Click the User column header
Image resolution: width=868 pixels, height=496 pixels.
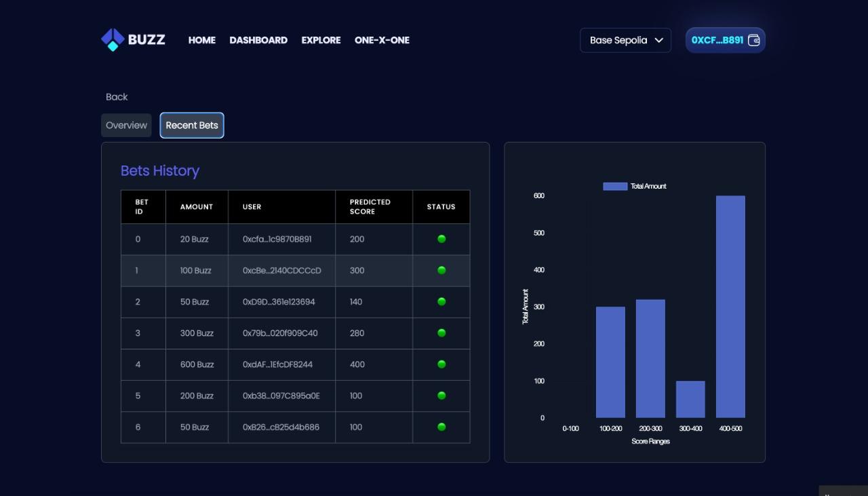coord(281,207)
